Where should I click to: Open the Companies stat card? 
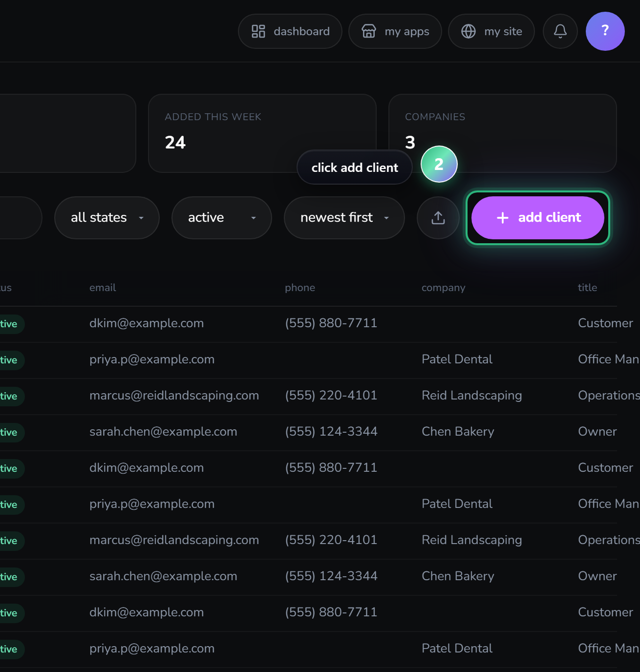coord(503,133)
